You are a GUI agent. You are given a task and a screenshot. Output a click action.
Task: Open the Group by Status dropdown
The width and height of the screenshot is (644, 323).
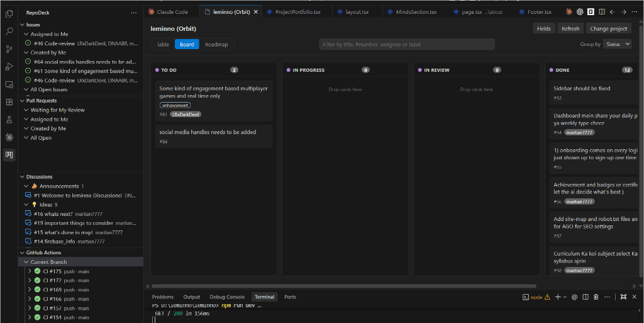[x=617, y=44]
